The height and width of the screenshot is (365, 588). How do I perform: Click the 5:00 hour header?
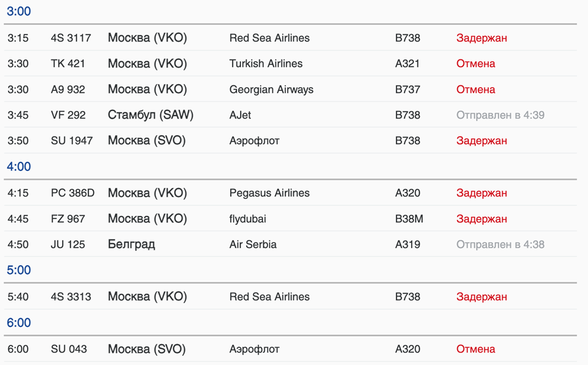[19, 270]
